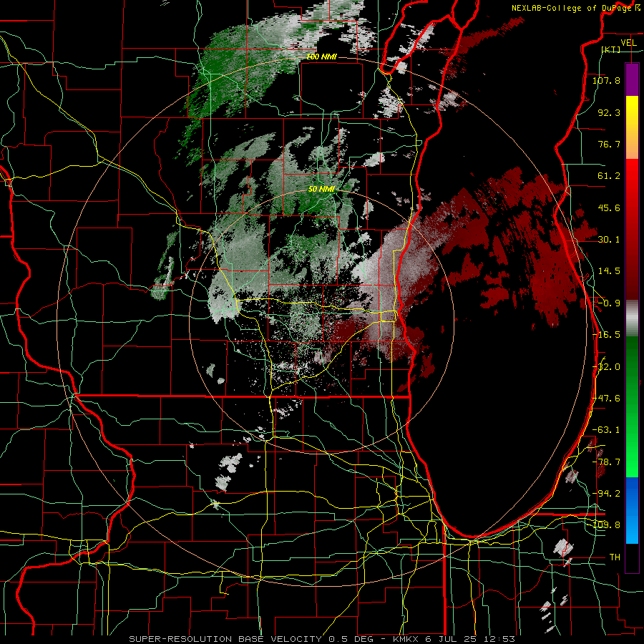The width and height of the screenshot is (644, 644).
Task: Click the 45.6 velocity scale value
Action: [x=609, y=208]
